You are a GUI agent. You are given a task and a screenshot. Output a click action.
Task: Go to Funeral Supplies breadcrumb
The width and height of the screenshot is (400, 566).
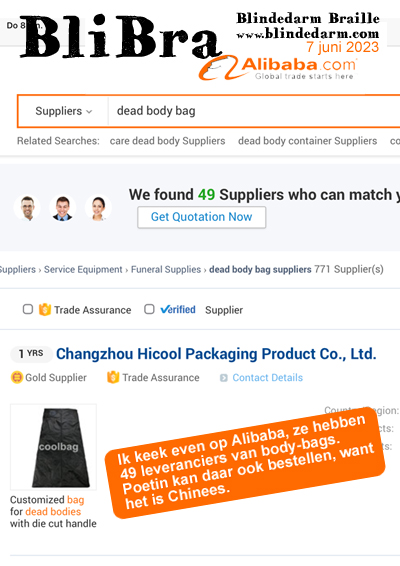[x=166, y=269]
